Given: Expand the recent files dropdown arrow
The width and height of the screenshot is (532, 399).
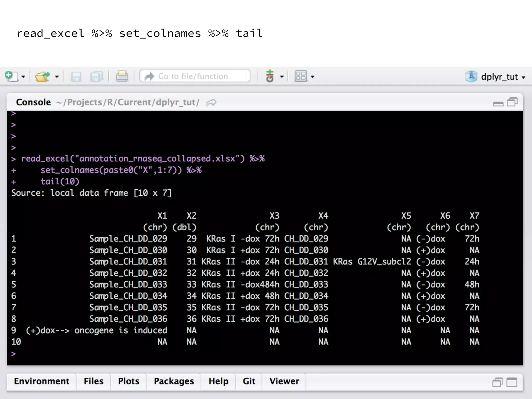Looking at the screenshot, I should tap(57, 77).
